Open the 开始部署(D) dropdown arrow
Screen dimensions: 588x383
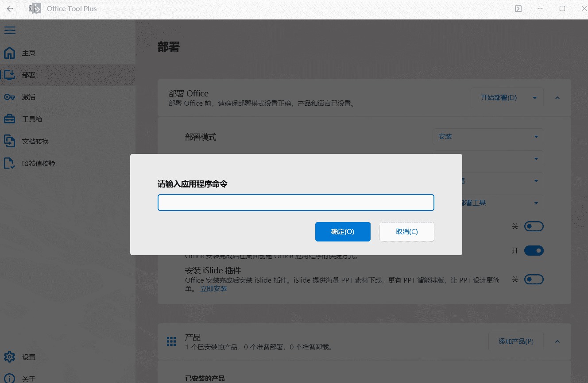click(x=535, y=98)
